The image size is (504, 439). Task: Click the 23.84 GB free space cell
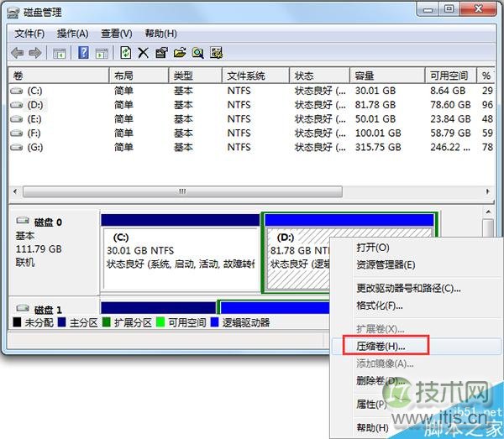tap(450, 119)
